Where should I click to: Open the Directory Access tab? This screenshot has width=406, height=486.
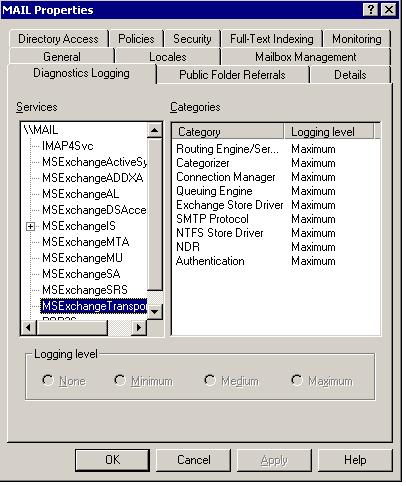[59, 39]
